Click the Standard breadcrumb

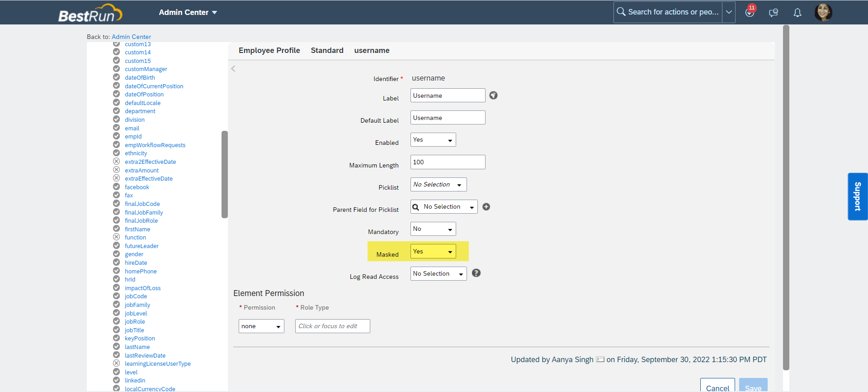tap(327, 50)
